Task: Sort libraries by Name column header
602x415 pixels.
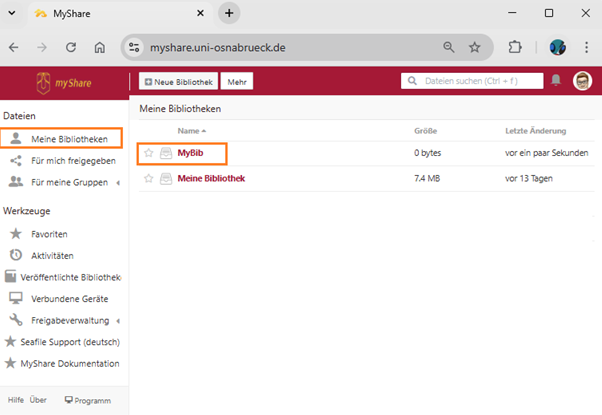Action: [189, 131]
